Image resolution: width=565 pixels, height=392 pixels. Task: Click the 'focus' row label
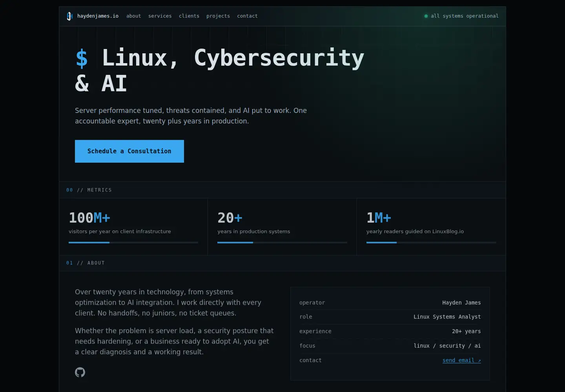(x=307, y=346)
